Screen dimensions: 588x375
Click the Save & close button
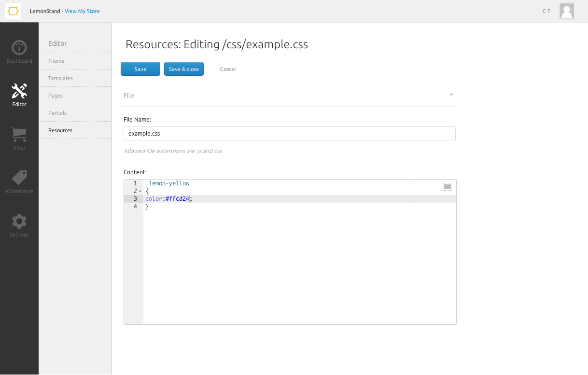point(183,69)
